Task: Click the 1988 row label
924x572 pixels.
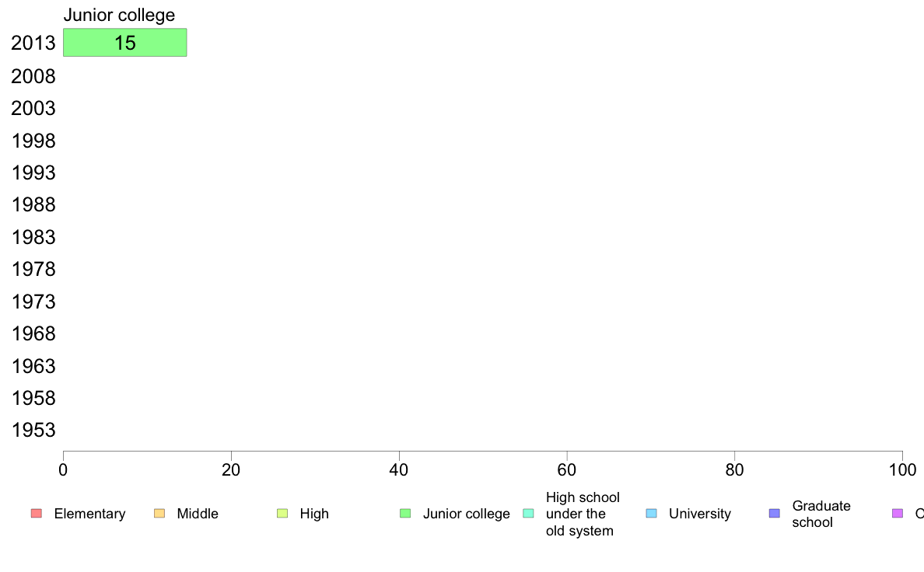Action: point(33,205)
